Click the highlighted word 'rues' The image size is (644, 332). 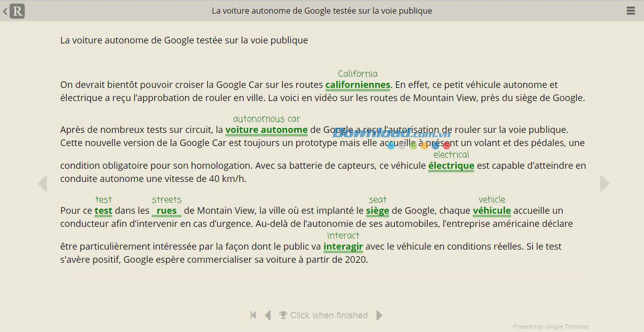point(166,211)
